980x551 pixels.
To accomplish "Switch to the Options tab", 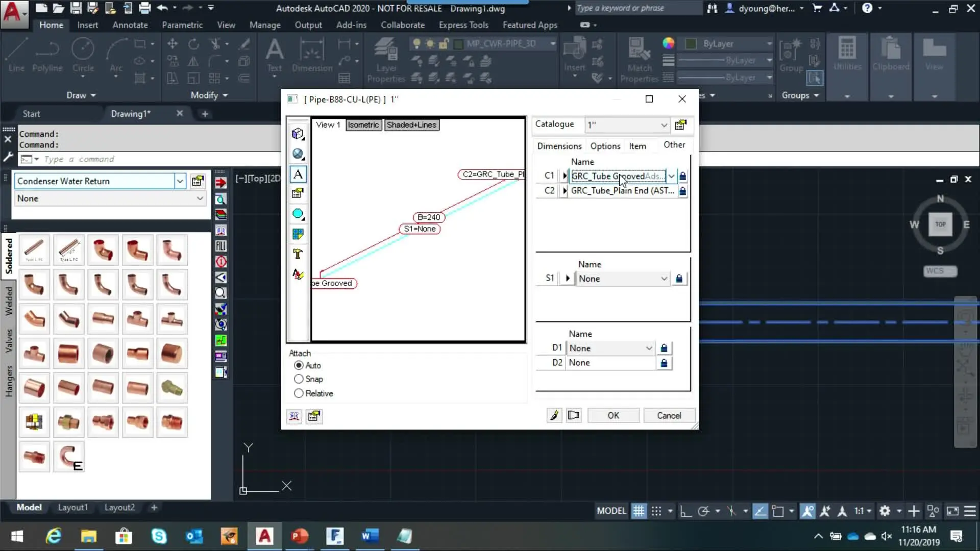I will (605, 146).
